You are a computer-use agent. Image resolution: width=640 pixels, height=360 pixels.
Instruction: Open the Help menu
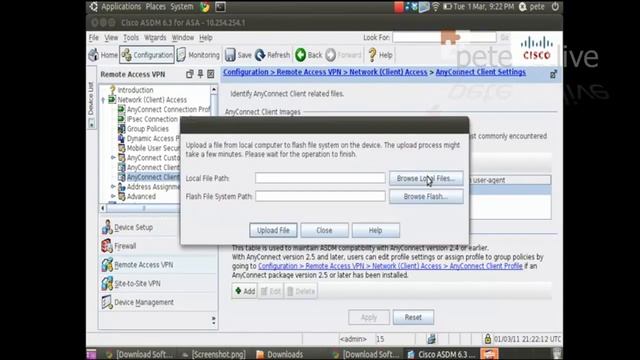coord(206,38)
